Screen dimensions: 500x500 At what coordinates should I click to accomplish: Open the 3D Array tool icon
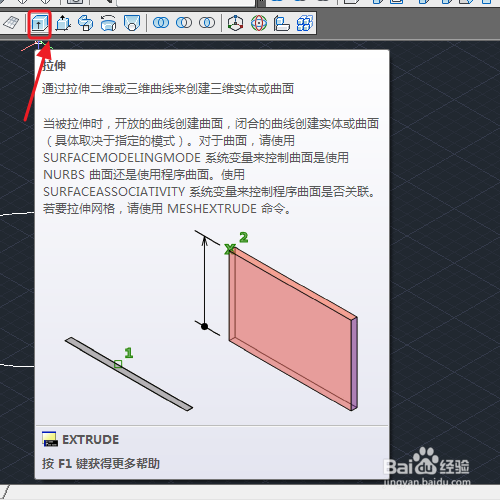tap(305, 23)
